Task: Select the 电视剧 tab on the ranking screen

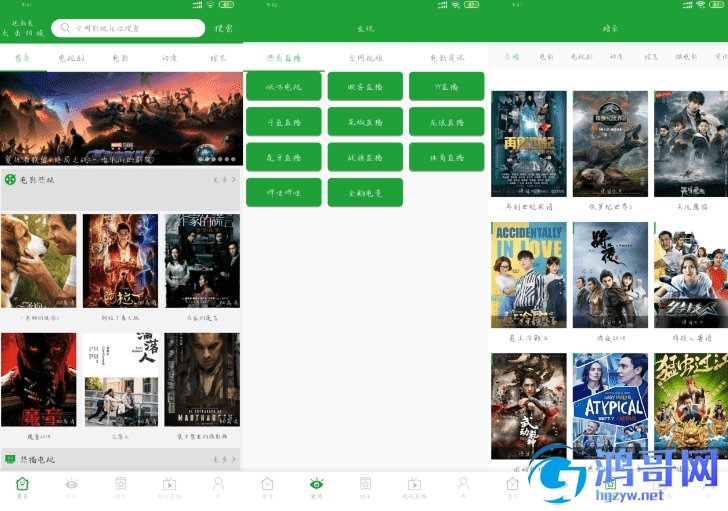Action: tap(582, 57)
